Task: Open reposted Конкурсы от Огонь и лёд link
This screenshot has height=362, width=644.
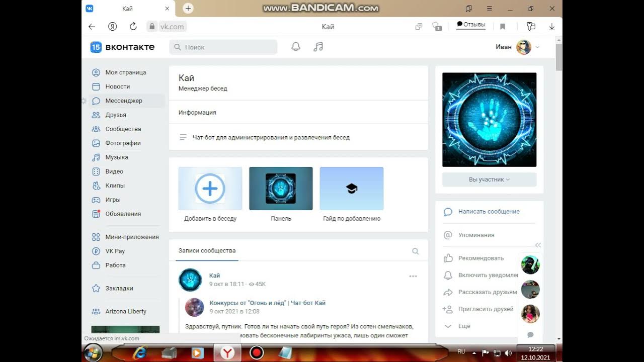Action: (267, 303)
